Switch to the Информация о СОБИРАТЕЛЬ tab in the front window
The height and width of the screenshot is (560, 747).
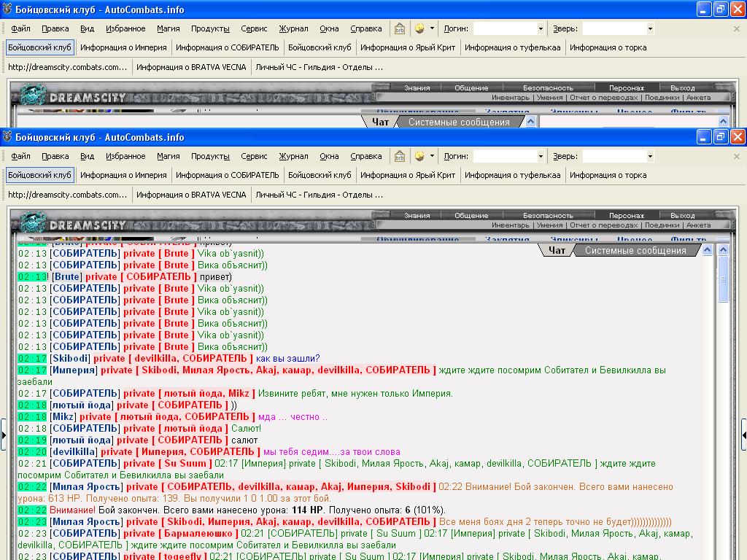coord(228,175)
